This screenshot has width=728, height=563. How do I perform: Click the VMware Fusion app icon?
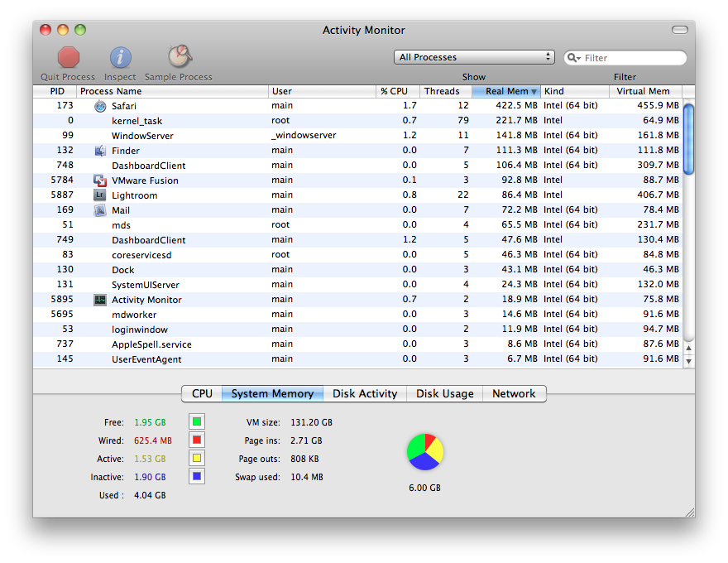point(100,180)
